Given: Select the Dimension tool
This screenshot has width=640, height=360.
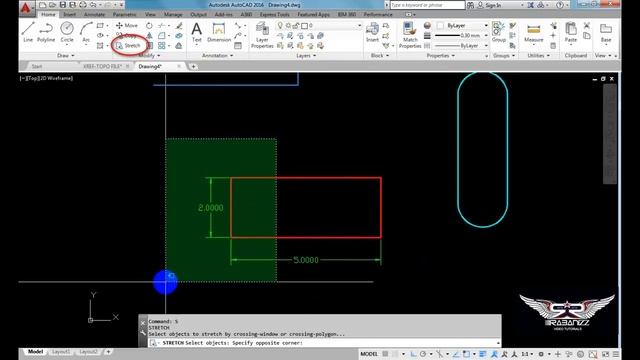Looking at the screenshot, I should tap(219, 32).
